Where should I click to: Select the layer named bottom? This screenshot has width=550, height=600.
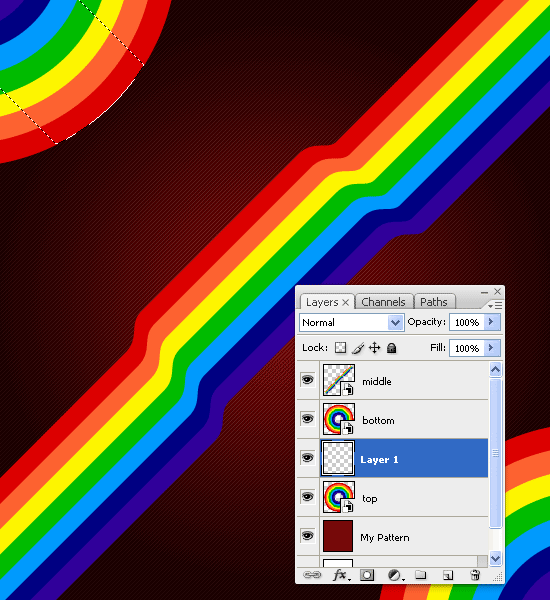378,421
